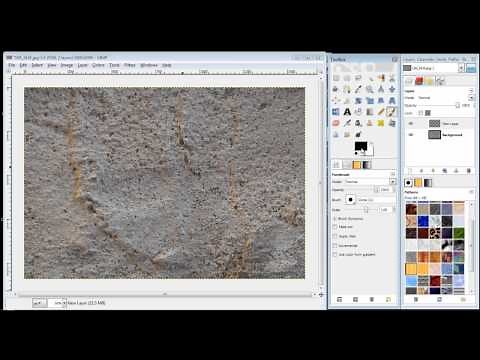Select the Bucket Fill tool
Screen dimensions: 480x360
coord(358,112)
